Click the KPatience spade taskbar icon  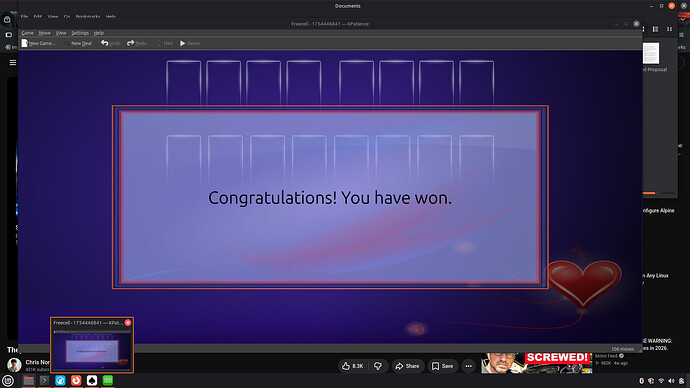pos(92,381)
